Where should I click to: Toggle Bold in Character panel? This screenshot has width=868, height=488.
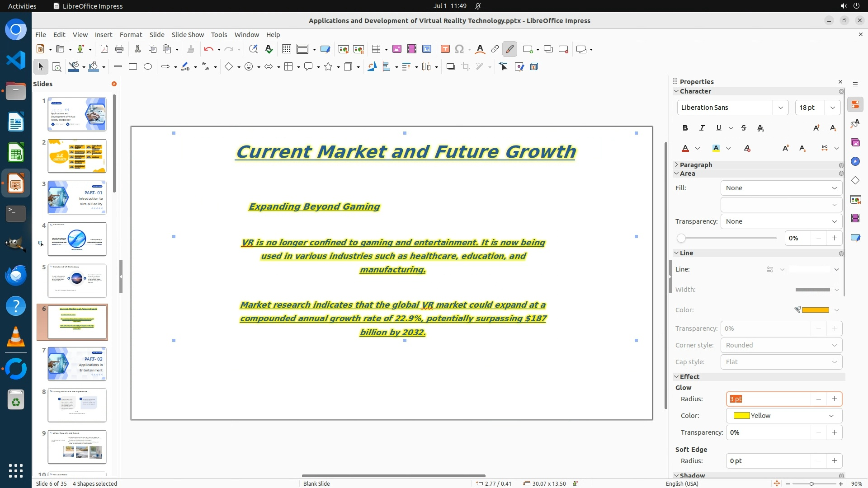685,128
